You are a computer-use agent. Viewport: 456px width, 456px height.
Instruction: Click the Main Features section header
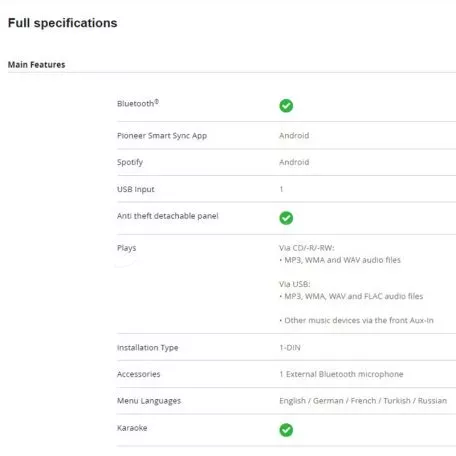pyautogui.click(x=37, y=65)
